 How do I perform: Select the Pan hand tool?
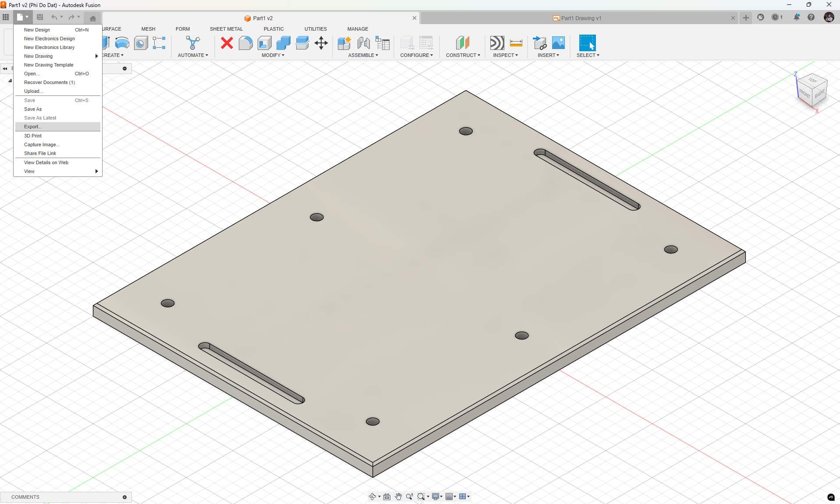coord(398,497)
